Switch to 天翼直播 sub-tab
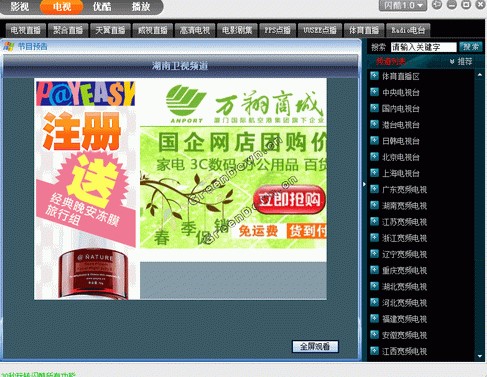487x377 pixels. [110, 30]
